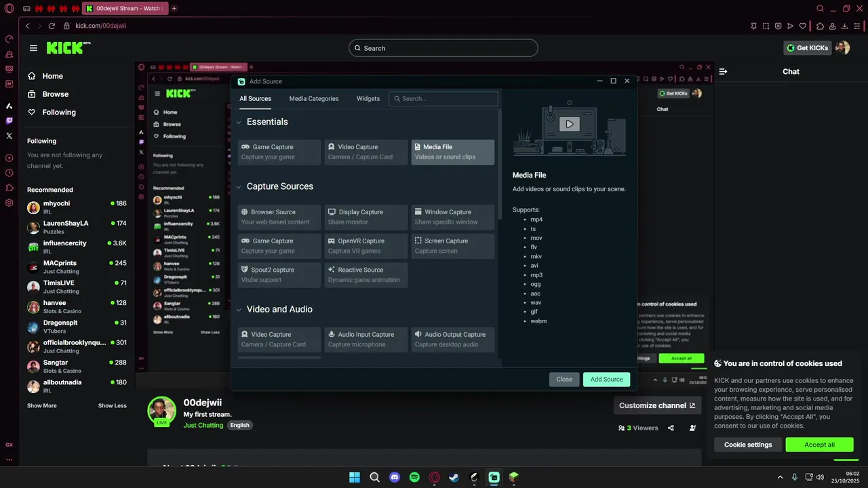The height and width of the screenshot is (488, 868).
Task: Toggle main Kick sidebar with hamburger icon
Action: click(33, 48)
